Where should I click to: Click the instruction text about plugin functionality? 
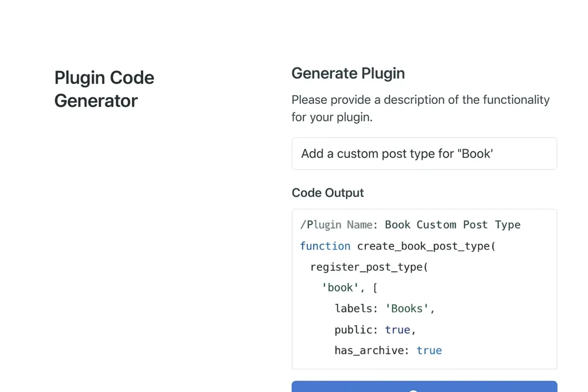(x=420, y=108)
